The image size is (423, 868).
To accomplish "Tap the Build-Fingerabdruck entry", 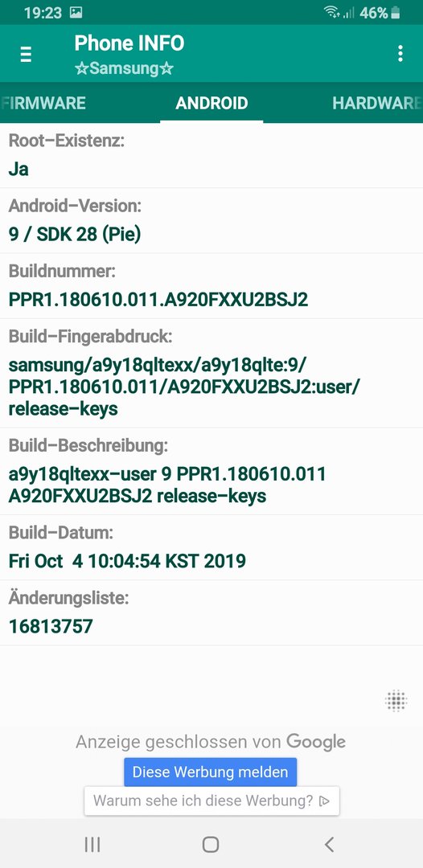I will point(211,373).
